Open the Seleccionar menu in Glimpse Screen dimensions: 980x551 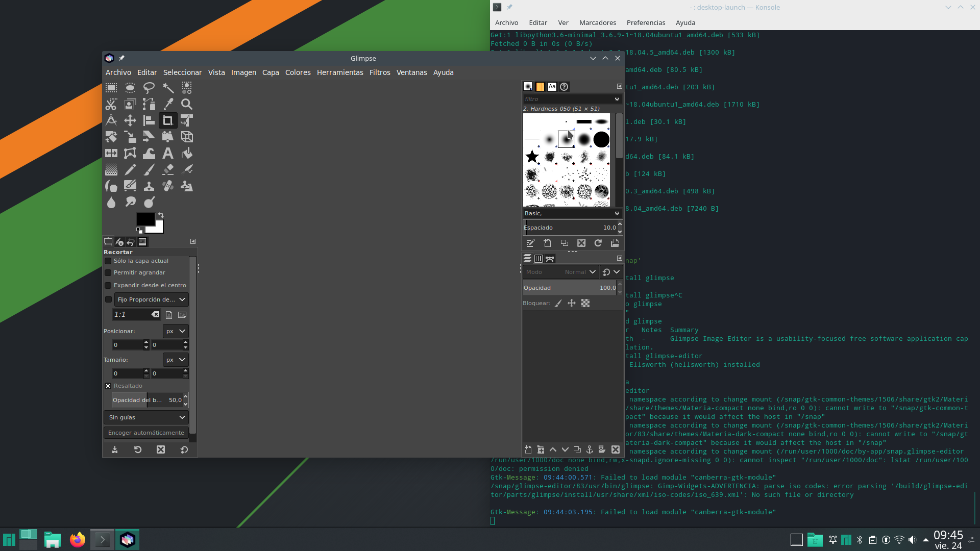183,72
